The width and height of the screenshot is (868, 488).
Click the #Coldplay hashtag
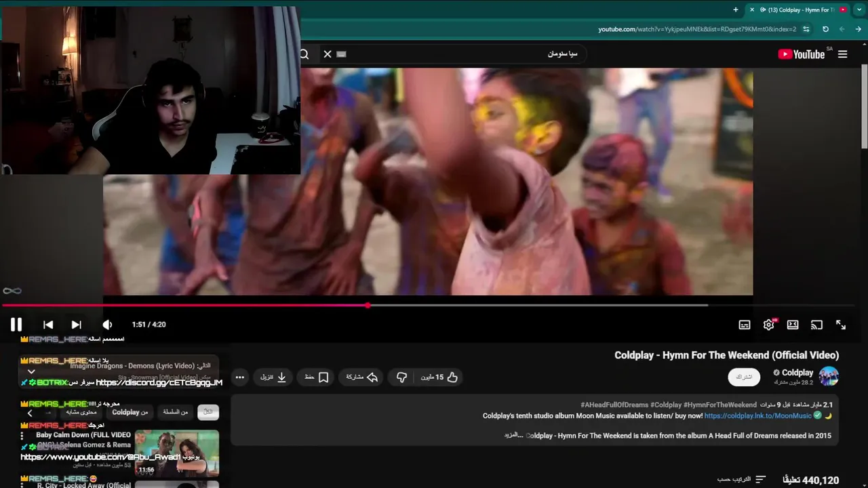[667, 405]
